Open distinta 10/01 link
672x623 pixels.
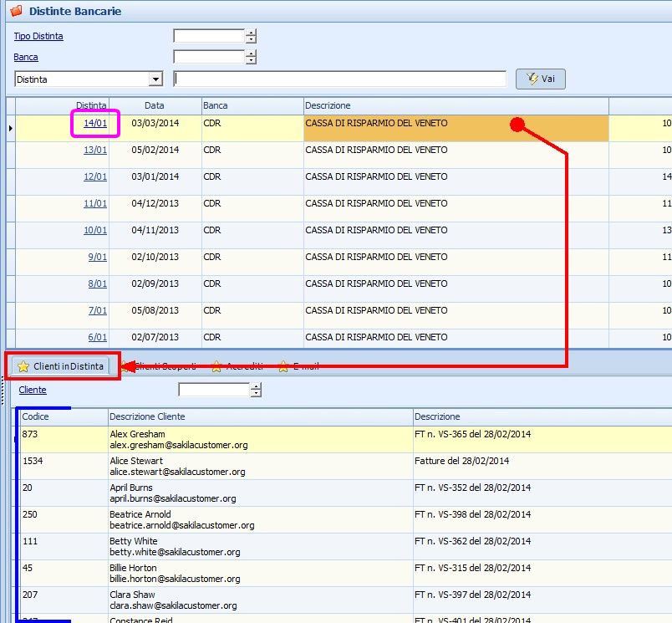pos(95,230)
